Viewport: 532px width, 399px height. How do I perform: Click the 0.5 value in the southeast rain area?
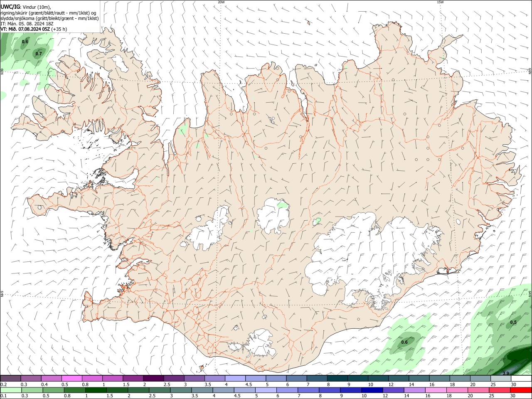(513, 323)
